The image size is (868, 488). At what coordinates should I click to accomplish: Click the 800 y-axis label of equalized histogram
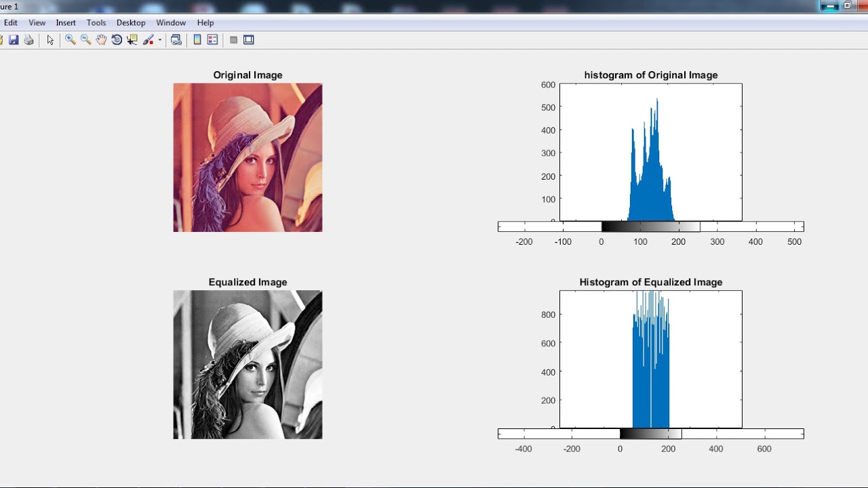tap(548, 314)
